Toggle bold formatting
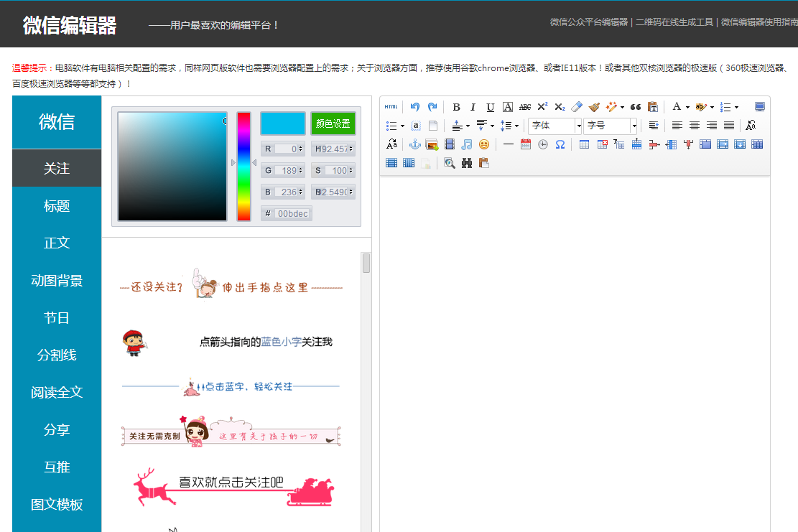Viewport: 798px width, 532px height. click(x=456, y=107)
